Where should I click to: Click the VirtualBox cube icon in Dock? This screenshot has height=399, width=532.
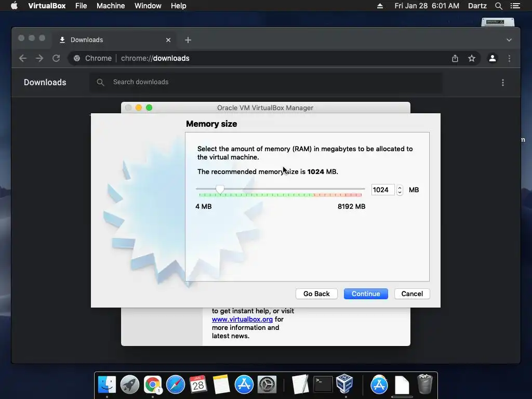tap(345, 384)
